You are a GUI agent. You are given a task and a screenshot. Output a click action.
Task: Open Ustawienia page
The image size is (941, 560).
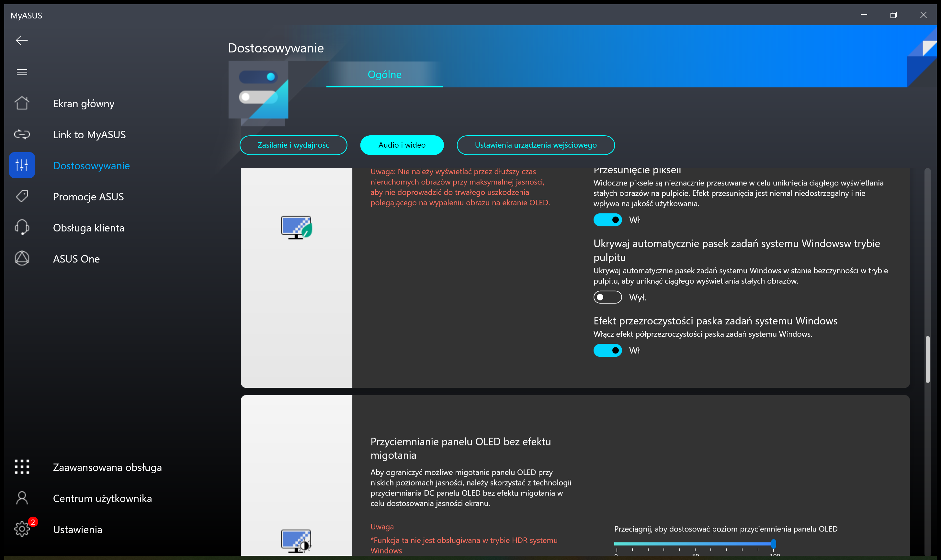[77, 530]
